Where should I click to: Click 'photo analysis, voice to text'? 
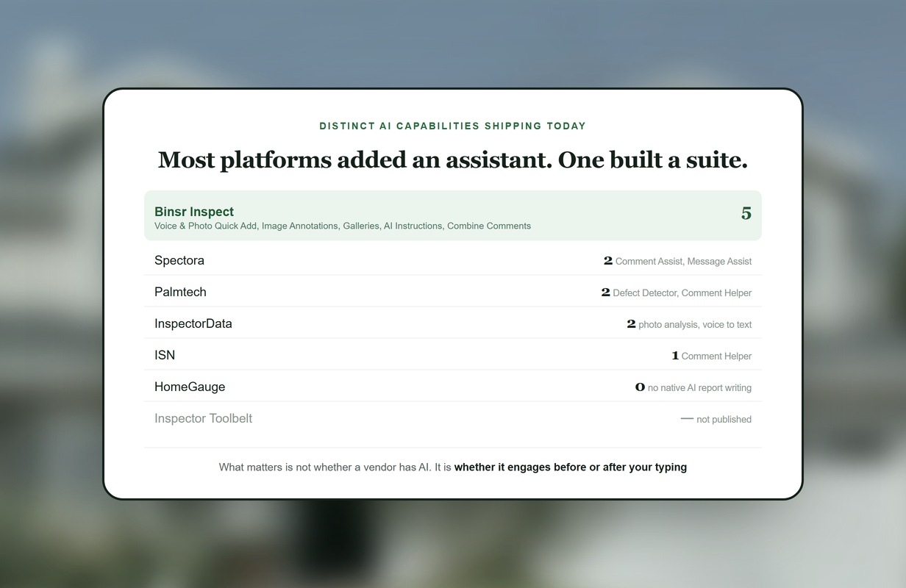(x=695, y=324)
